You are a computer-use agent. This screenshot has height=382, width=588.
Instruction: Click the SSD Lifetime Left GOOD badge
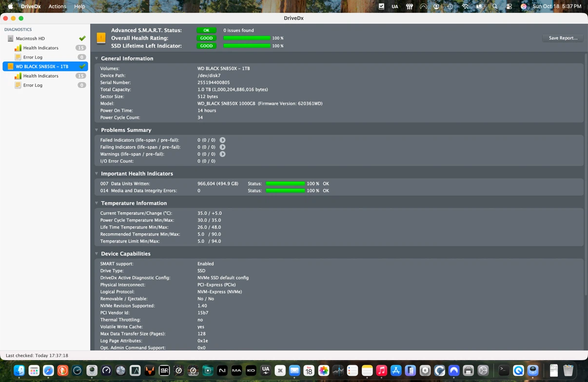pyautogui.click(x=206, y=46)
